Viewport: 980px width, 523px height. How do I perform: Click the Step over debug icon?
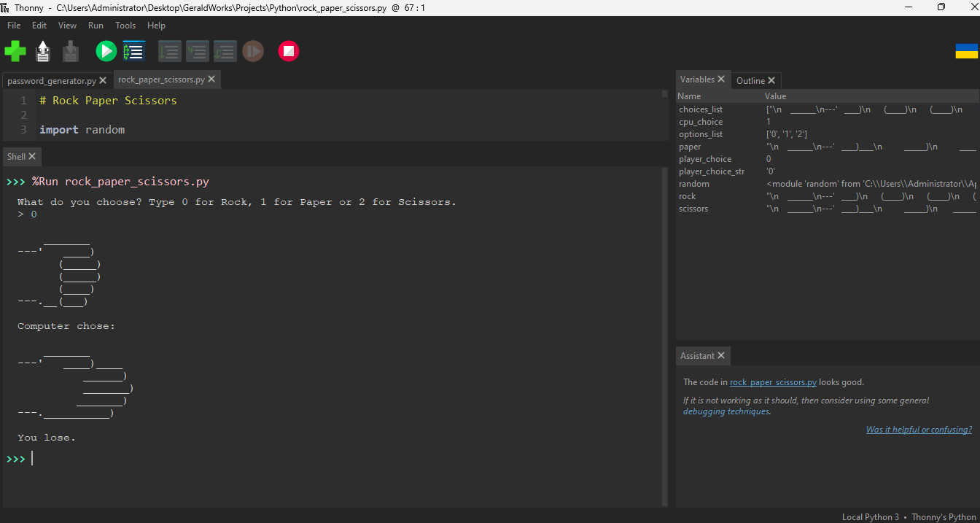pos(169,51)
